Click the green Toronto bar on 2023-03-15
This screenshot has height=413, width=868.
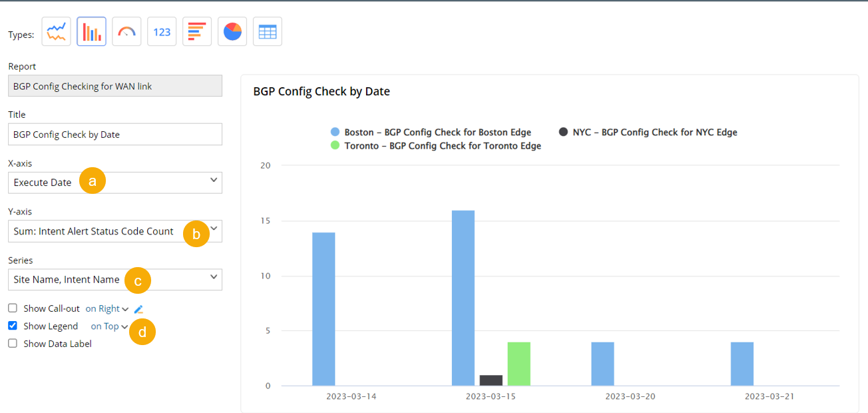(x=519, y=364)
